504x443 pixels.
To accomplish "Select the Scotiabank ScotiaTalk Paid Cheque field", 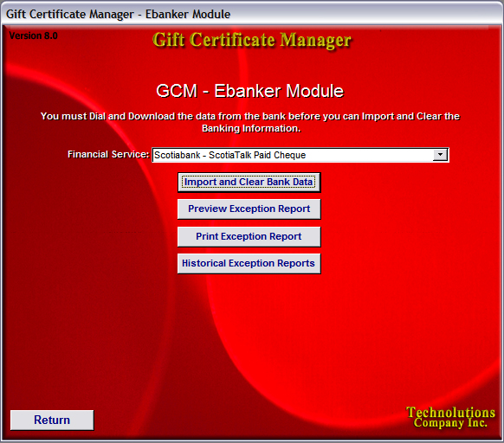I will [x=300, y=155].
